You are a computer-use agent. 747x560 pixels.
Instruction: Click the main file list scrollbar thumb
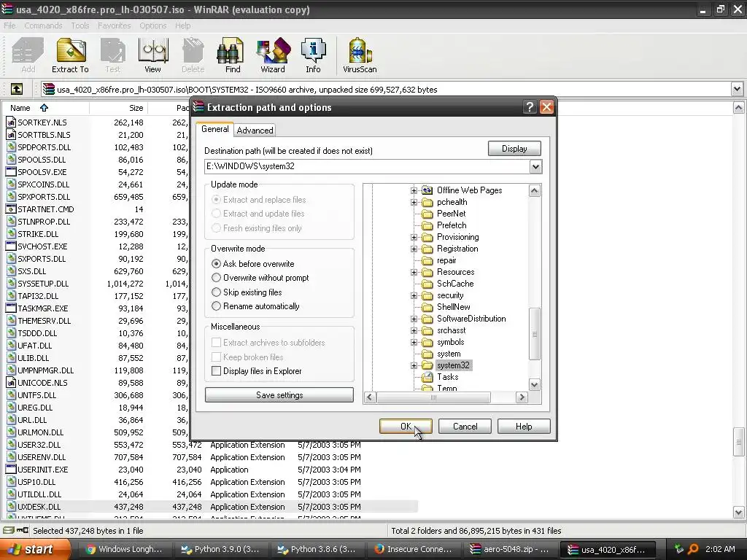pos(738,443)
